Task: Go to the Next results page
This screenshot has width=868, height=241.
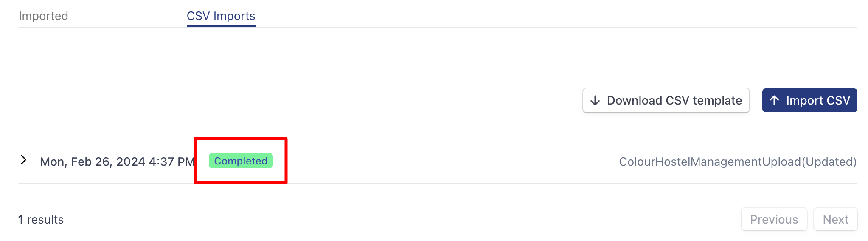Action: coord(835,219)
